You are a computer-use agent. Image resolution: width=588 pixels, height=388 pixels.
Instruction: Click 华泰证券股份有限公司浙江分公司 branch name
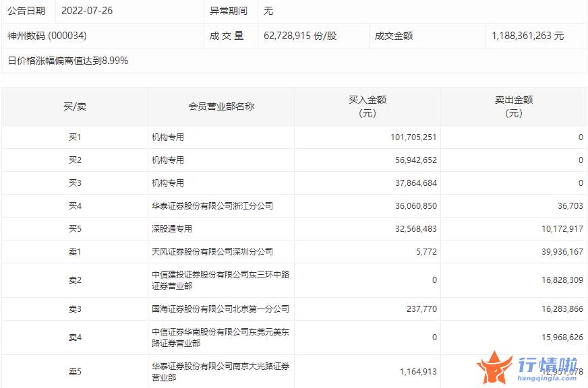click(x=212, y=205)
